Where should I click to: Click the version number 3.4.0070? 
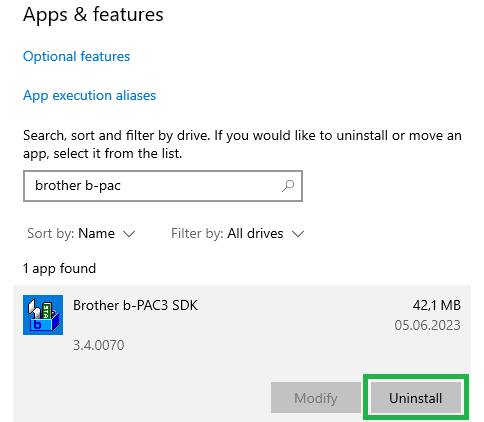coord(99,345)
